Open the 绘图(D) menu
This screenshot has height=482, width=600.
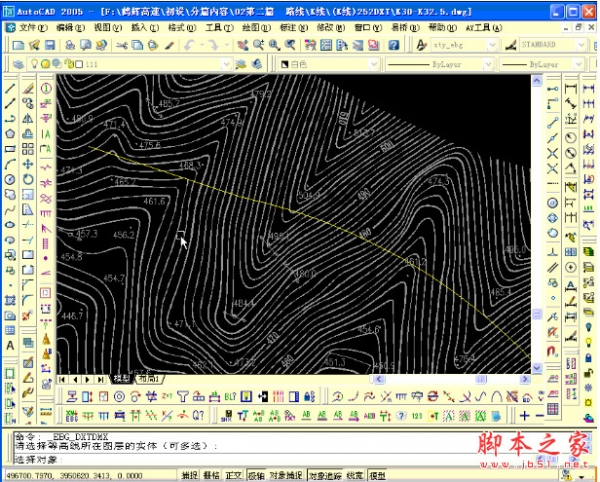coord(256,28)
